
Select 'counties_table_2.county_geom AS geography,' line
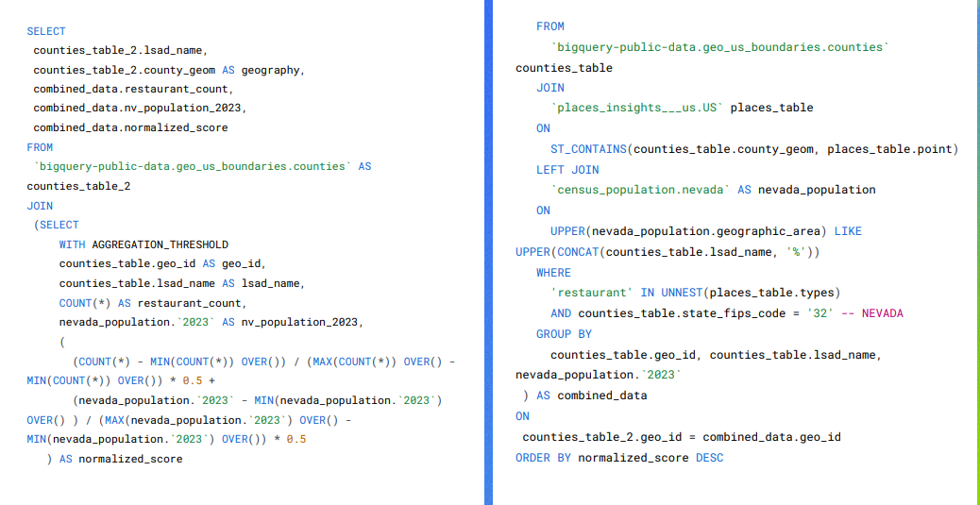coord(169,69)
